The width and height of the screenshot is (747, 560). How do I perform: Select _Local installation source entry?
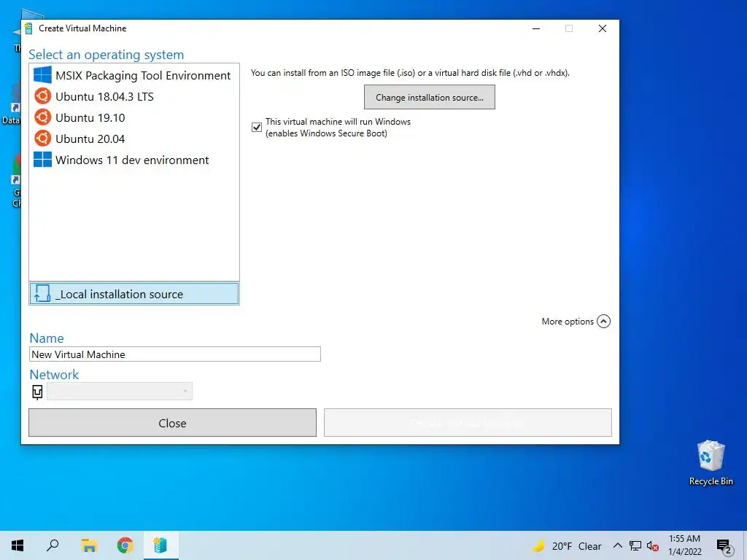(134, 294)
